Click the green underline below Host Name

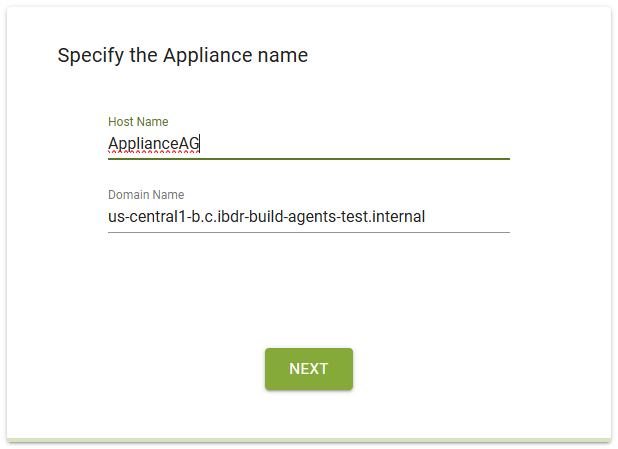(x=308, y=158)
